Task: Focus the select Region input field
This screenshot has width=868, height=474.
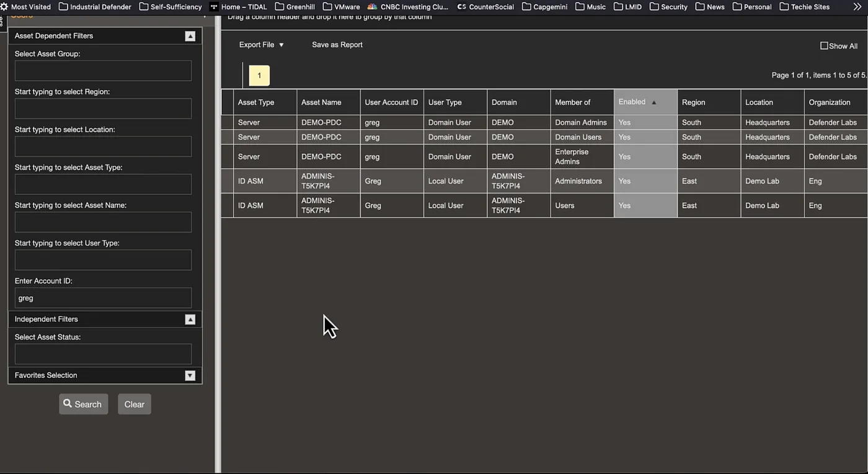Action: coord(103,109)
